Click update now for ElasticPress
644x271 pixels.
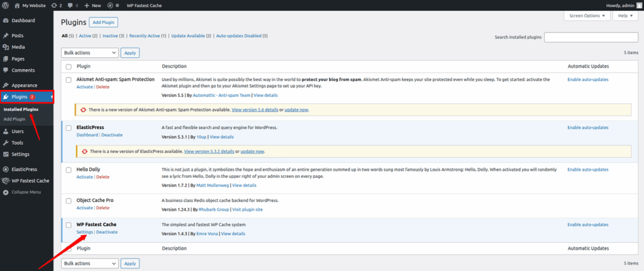point(252,152)
